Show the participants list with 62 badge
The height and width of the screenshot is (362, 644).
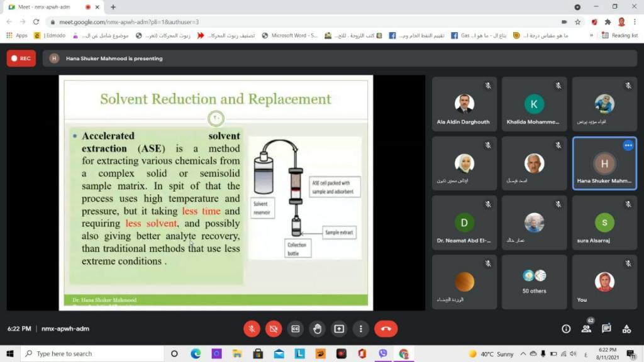coord(586,328)
